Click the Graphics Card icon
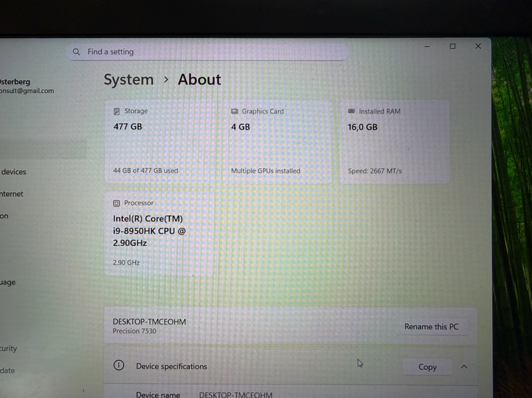The image size is (532, 398). click(x=235, y=112)
